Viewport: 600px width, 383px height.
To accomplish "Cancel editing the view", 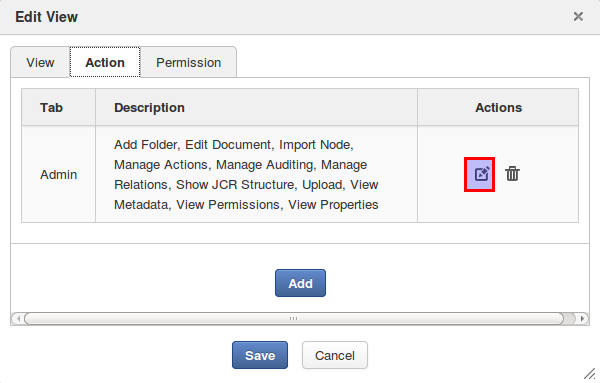I will click(x=335, y=355).
